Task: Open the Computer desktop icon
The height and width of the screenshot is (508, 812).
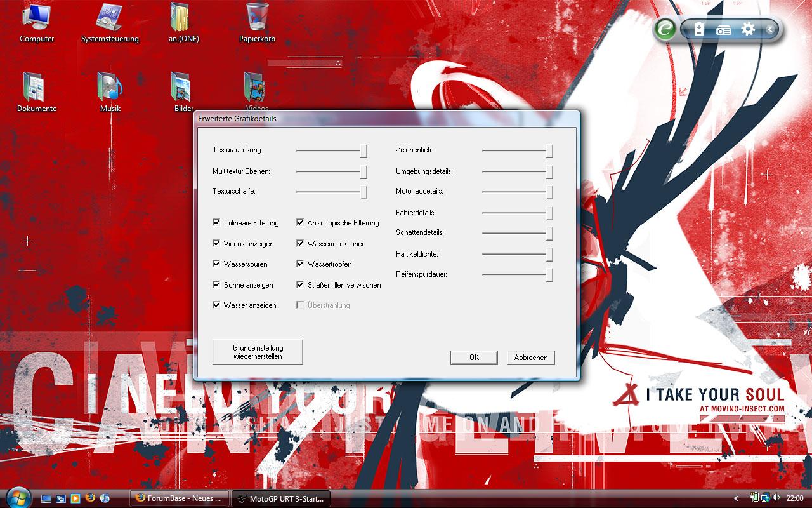Action: point(36,23)
